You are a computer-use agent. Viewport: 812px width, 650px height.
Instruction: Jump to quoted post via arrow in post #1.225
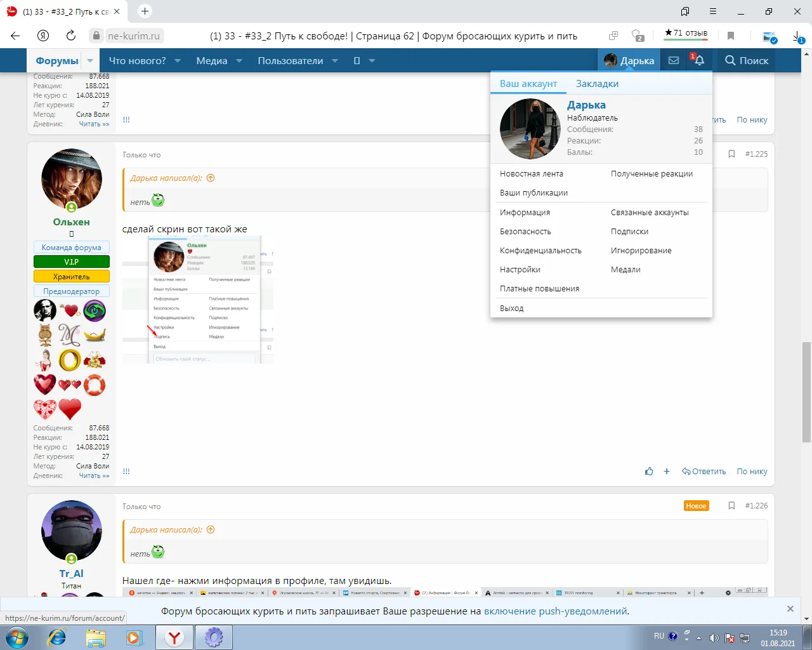[x=211, y=178]
